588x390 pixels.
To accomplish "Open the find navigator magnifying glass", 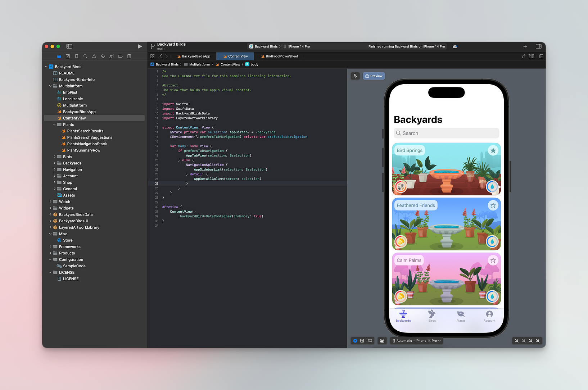I will (x=85, y=56).
